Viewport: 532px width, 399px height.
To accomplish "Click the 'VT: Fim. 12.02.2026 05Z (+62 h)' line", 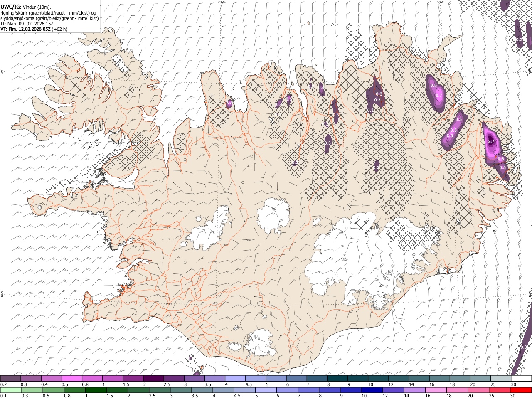I will [34, 29].
